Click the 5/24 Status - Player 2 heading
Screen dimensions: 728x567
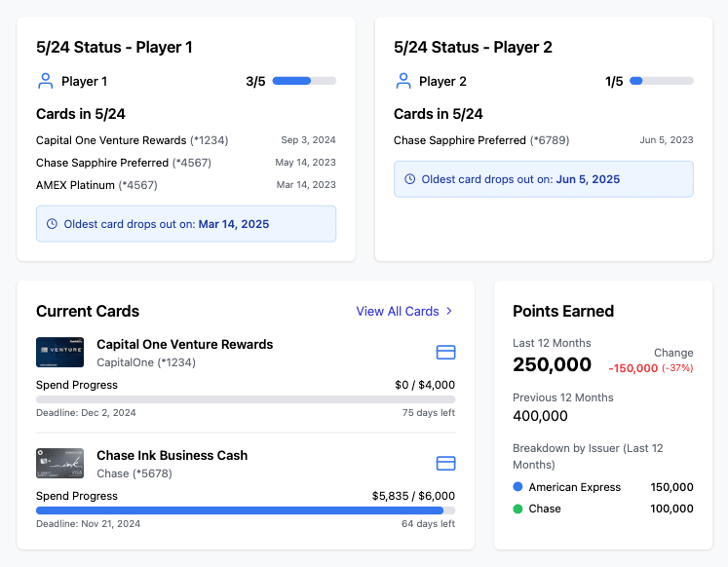pyautogui.click(x=473, y=47)
